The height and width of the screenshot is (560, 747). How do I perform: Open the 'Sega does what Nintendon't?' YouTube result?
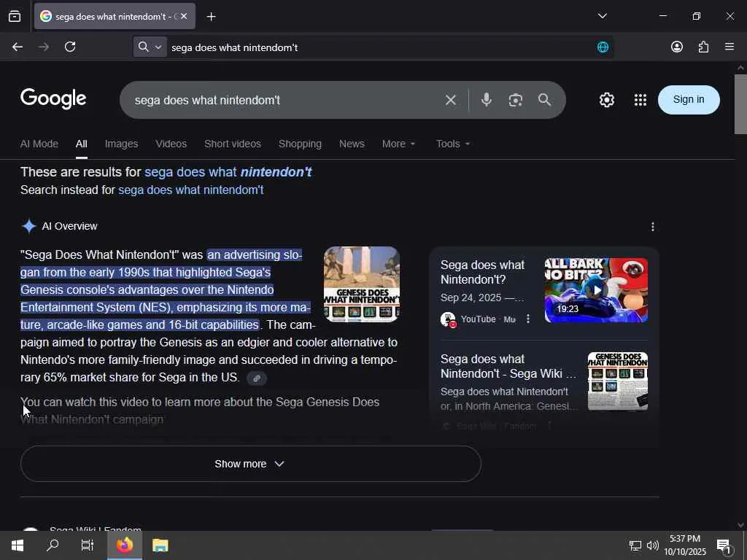coord(483,272)
